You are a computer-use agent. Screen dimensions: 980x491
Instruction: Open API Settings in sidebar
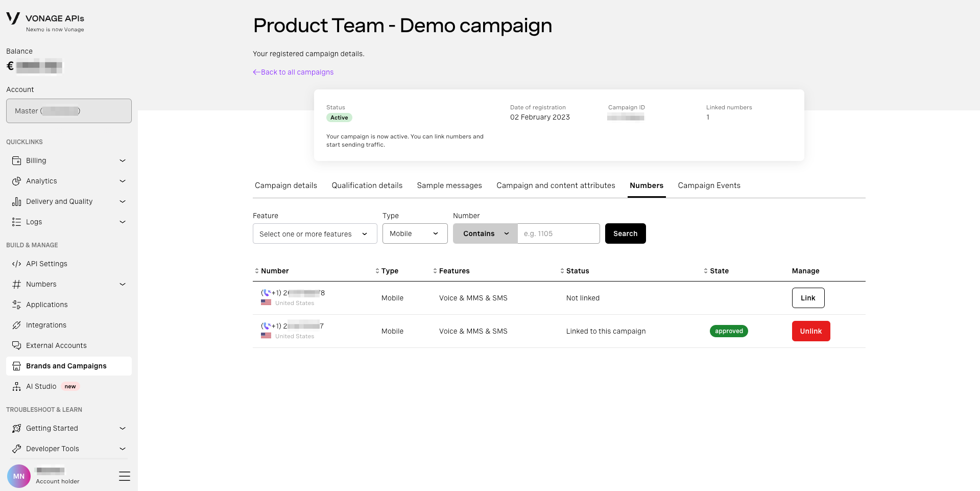click(69, 264)
